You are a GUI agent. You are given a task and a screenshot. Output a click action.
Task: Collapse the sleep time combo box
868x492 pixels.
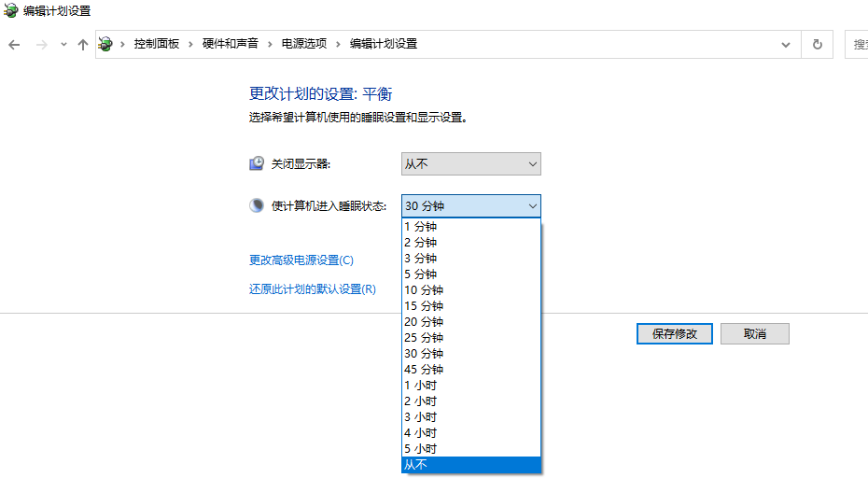(471, 206)
